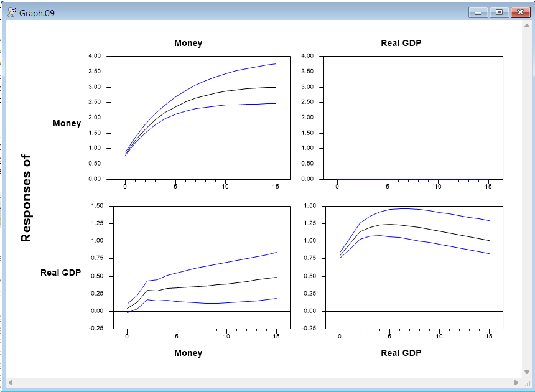
Task: Click the top "Real GDP" column header label
Action: (401, 43)
